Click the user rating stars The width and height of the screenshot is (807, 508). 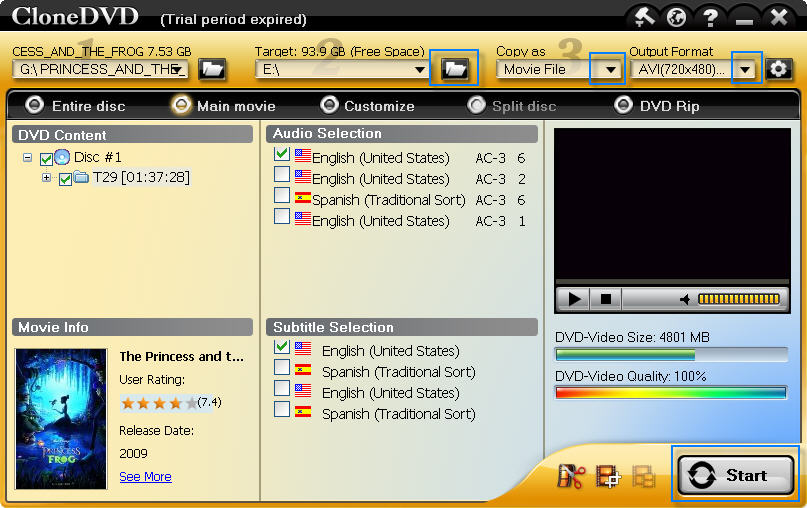159,403
